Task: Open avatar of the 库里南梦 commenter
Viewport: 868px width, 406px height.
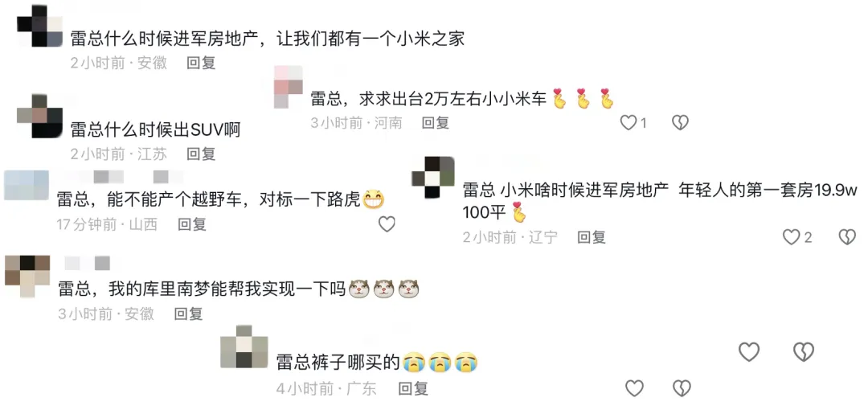Action: [27, 277]
